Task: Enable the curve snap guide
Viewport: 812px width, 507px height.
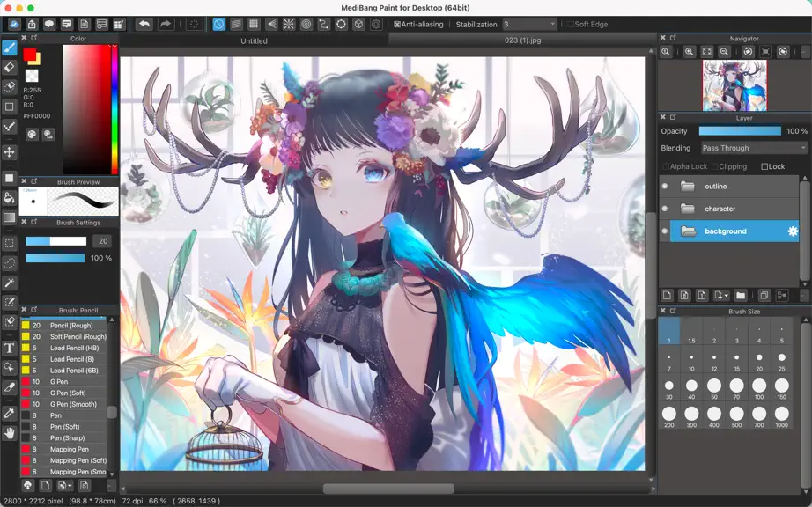Action: [x=324, y=24]
